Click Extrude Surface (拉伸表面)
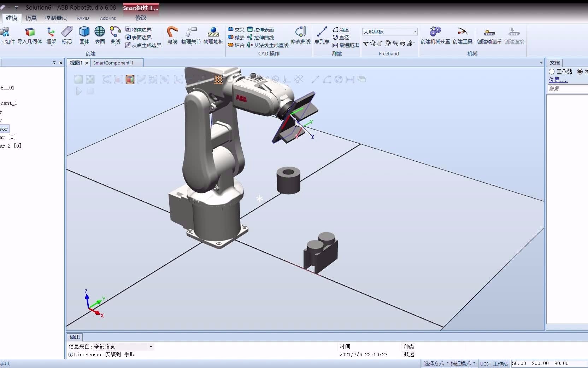 (x=261, y=30)
